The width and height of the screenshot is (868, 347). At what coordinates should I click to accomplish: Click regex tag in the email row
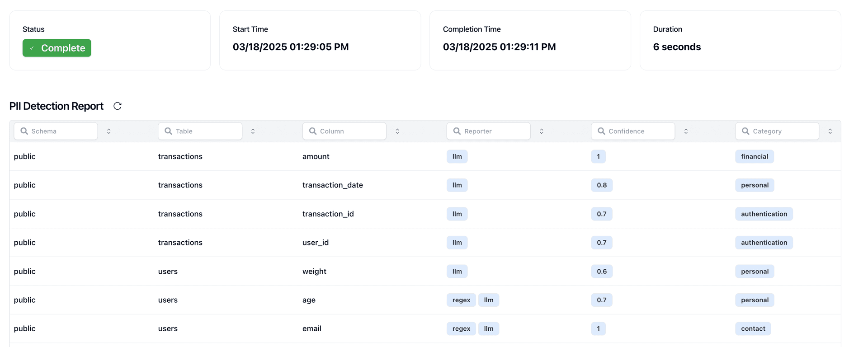(x=461, y=328)
